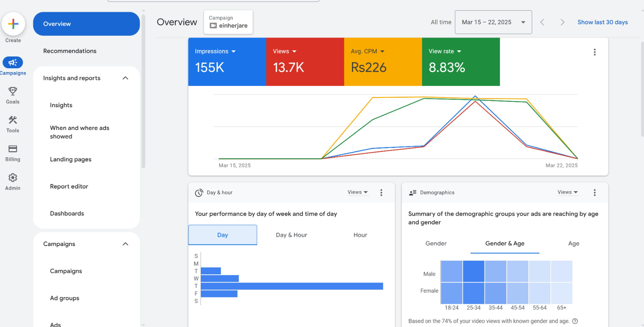The height and width of the screenshot is (327, 644).
Task: Click the Thursday bar in chart
Action: click(291, 286)
